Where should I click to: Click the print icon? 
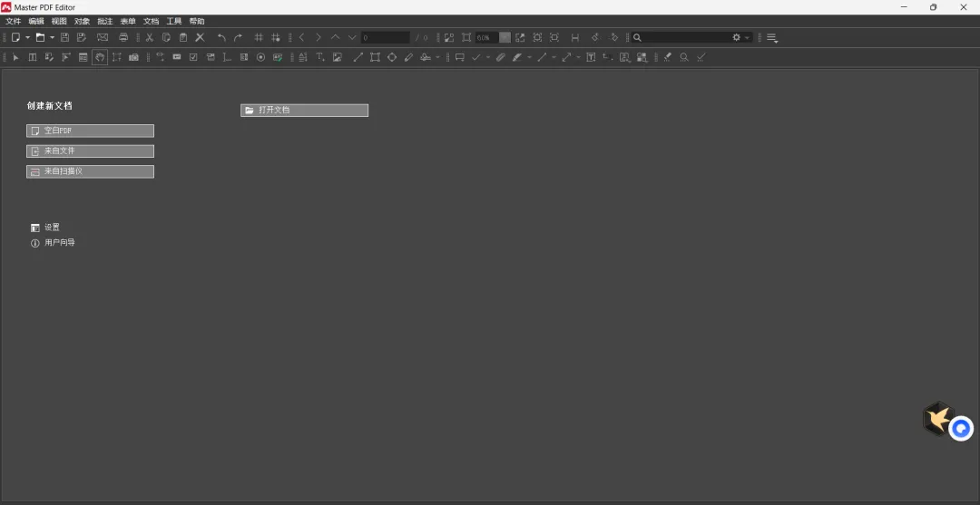[123, 37]
